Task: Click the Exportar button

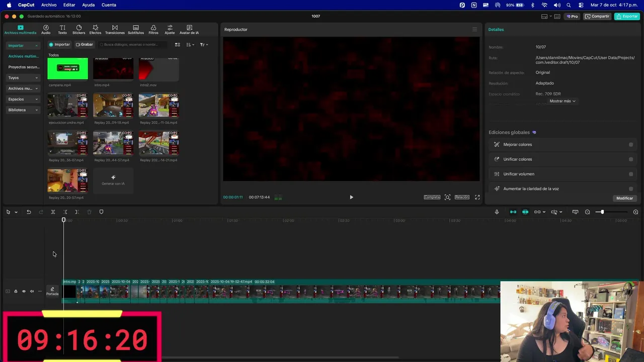Action: click(x=627, y=16)
